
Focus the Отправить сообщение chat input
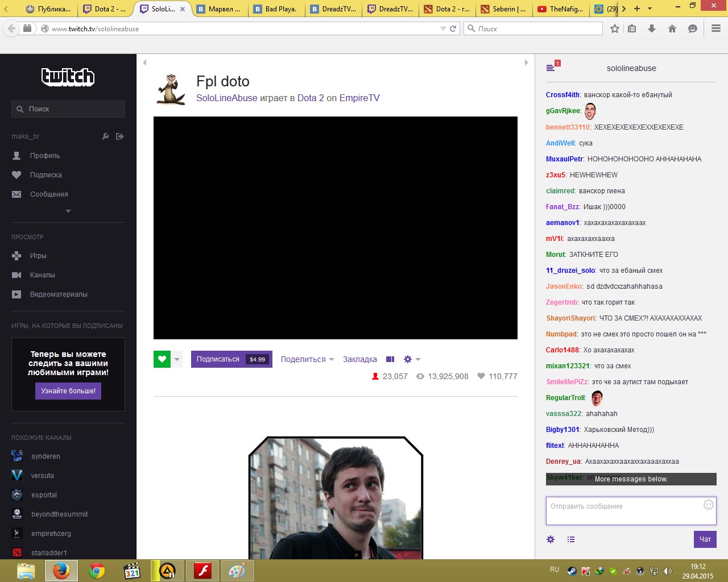(631, 511)
